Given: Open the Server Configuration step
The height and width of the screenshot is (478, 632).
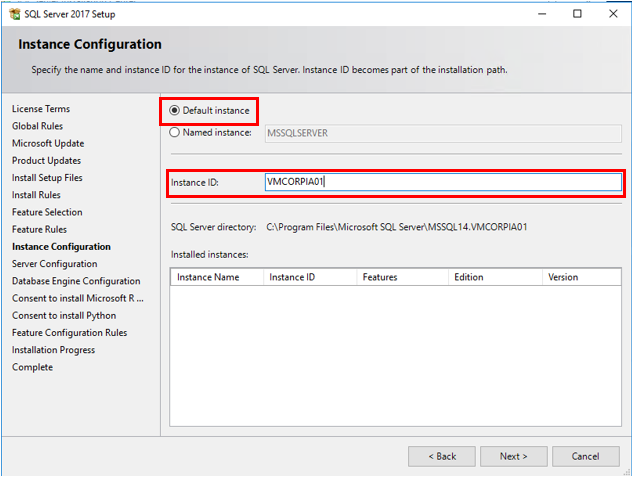Looking at the screenshot, I should pos(53,264).
